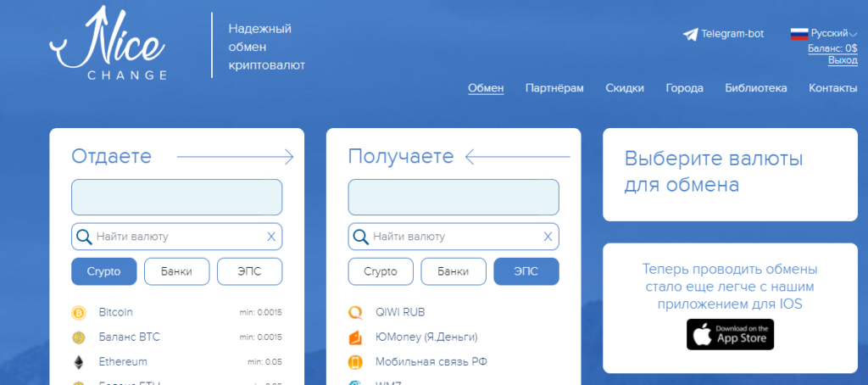Clear search in Получаете panel

(x=548, y=237)
